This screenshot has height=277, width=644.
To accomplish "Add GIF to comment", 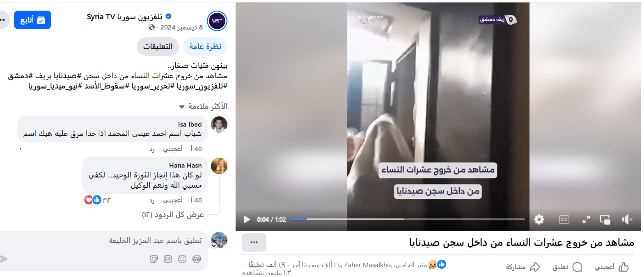I will point(168,259).
